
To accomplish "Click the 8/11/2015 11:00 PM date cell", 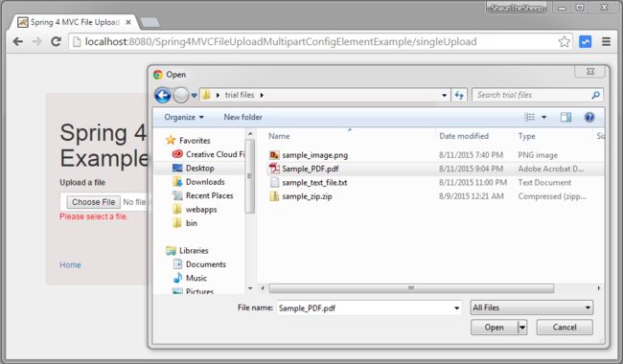I will pyautogui.click(x=473, y=183).
